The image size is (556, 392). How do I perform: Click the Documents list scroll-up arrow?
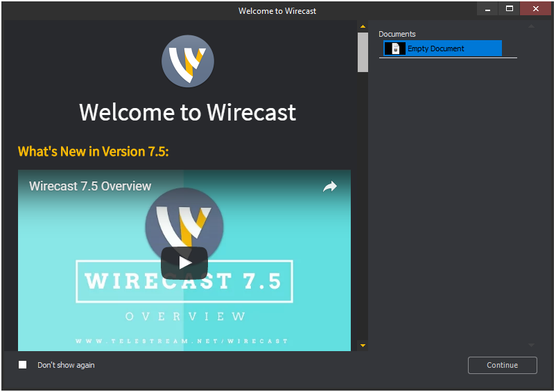532,26
